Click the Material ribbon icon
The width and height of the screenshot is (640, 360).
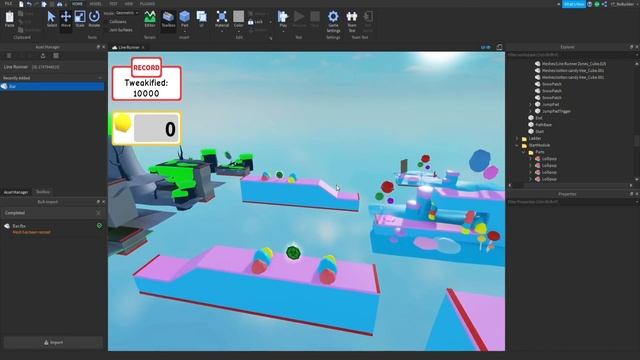(222, 17)
